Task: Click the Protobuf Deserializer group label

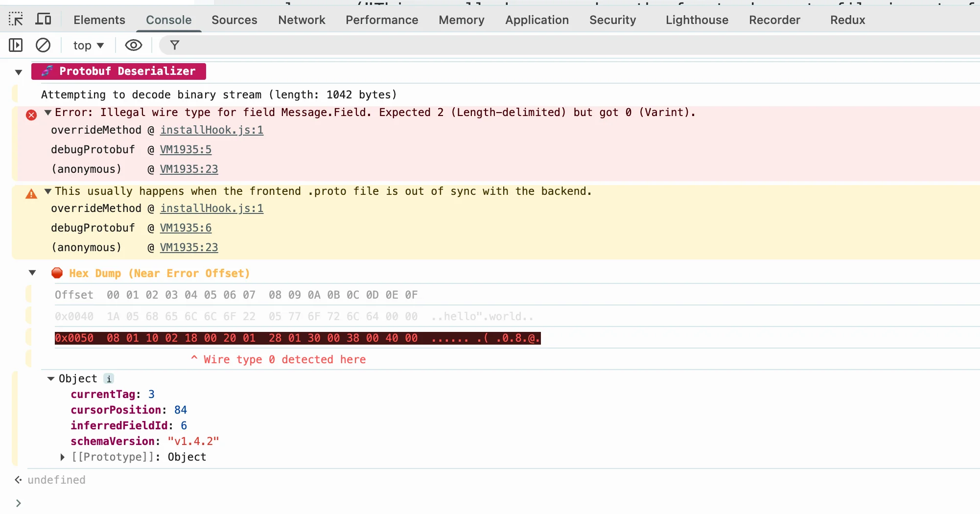Action: pos(118,71)
